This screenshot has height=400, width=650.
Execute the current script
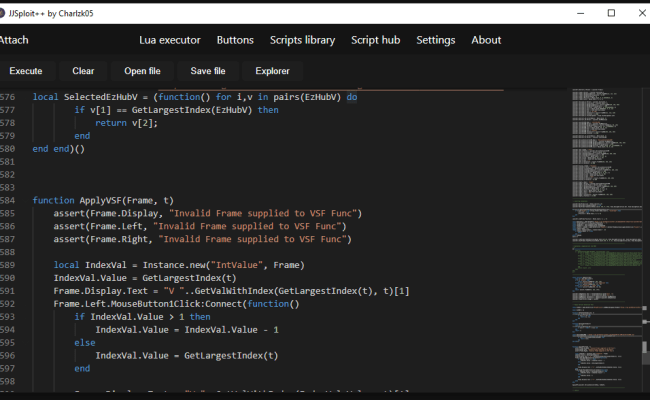tap(26, 71)
